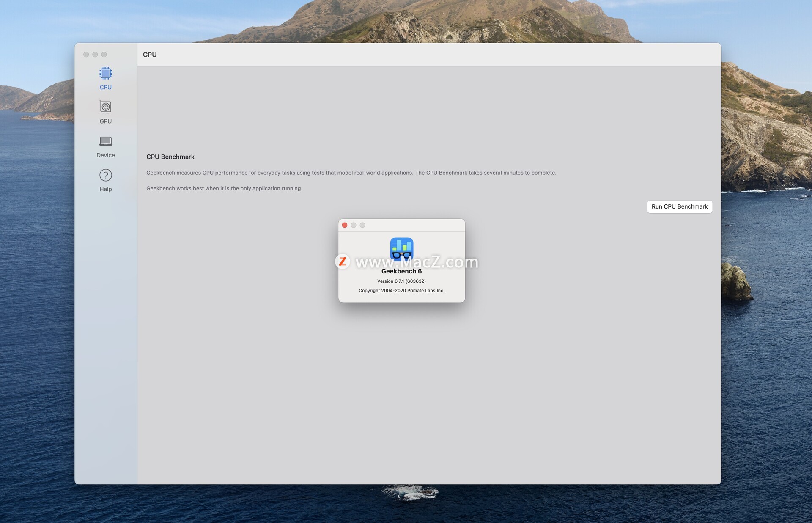Open the GPU section icon
This screenshot has height=523, width=812.
click(106, 107)
